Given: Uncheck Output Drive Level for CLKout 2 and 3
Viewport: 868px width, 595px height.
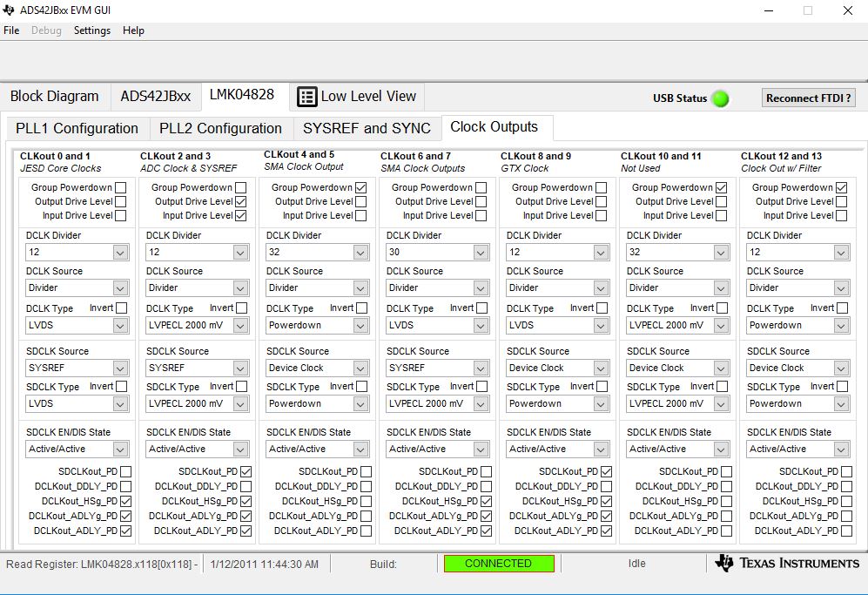Looking at the screenshot, I should [x=241, y=201].
